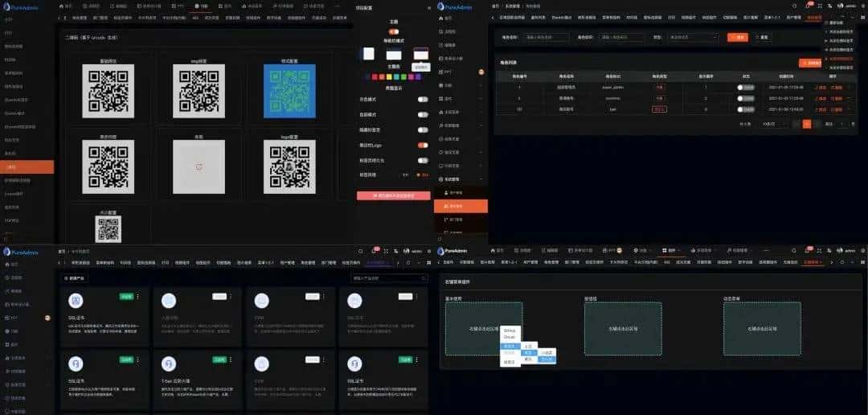Click search icon in role management window header
Viewport: 868px width, 415px height.
coord(794,6)
